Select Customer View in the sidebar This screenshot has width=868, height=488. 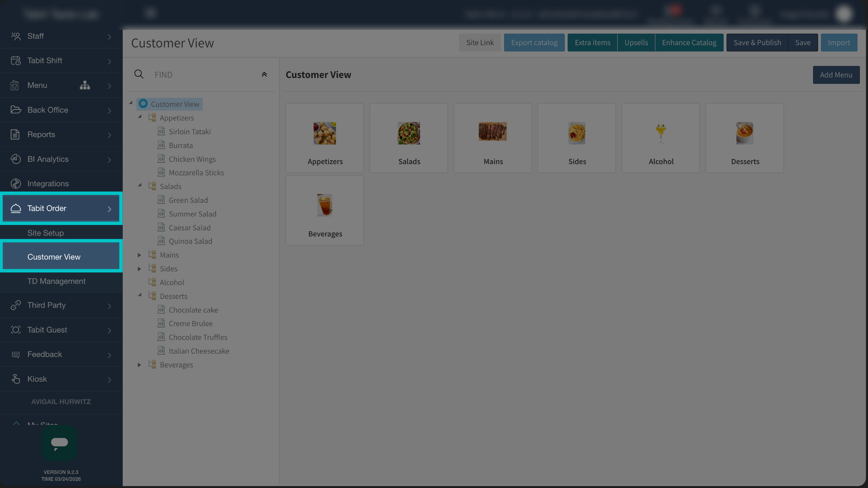pyautogui.click(x=61, y=257)
